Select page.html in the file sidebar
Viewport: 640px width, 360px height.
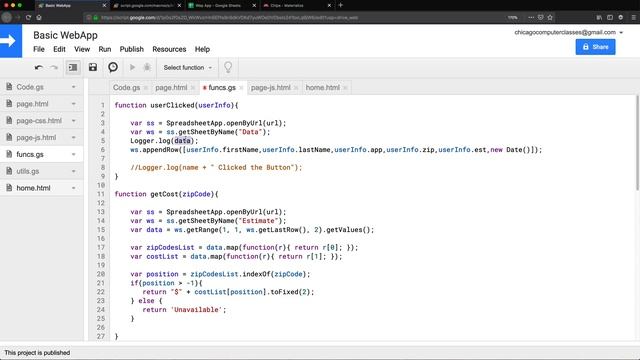pyautogui.click(x=32, y=104)
